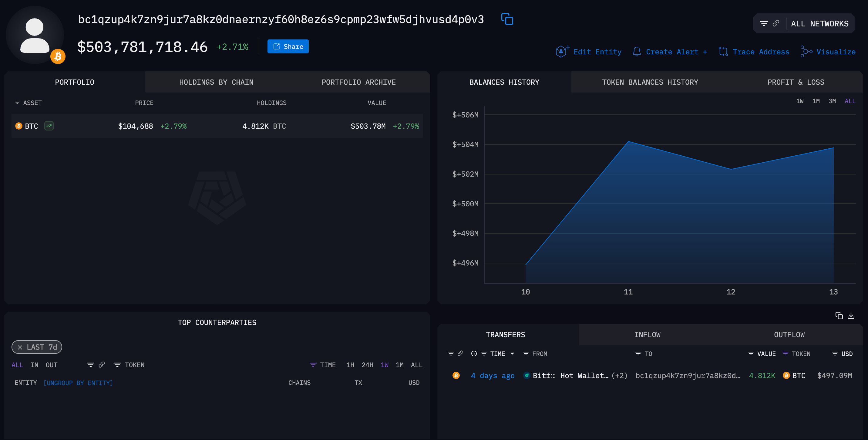868x440 pixels.
Task: Click the Create Alert bell icon
Action: pyautogui.click(x=637, y=52)
